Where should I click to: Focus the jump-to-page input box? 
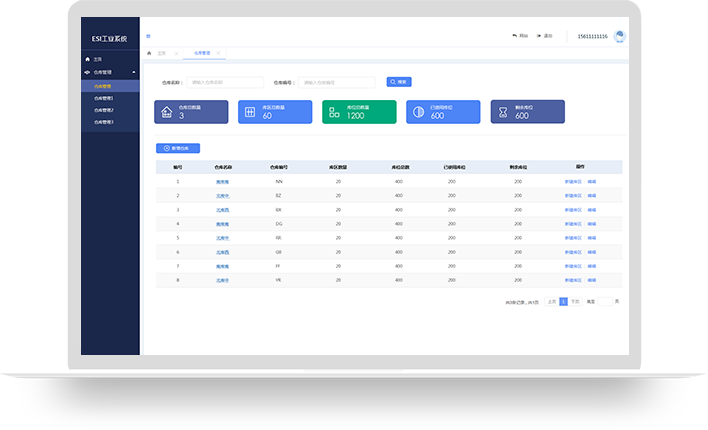(605, 302)
